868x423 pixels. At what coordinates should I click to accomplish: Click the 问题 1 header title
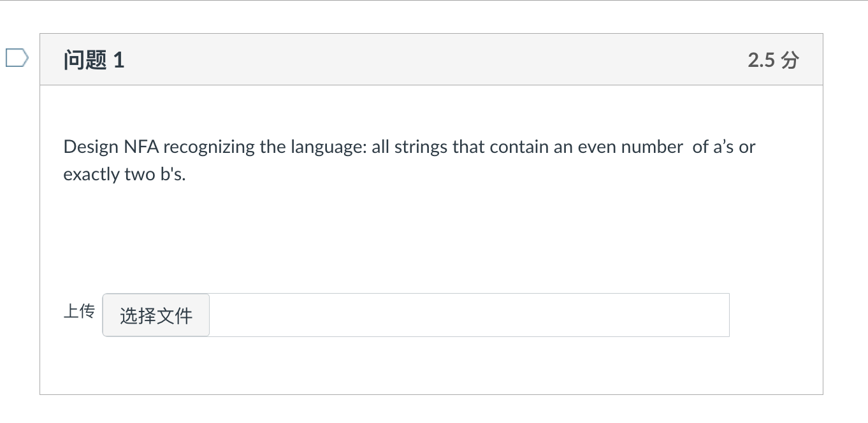coord(93,59)
